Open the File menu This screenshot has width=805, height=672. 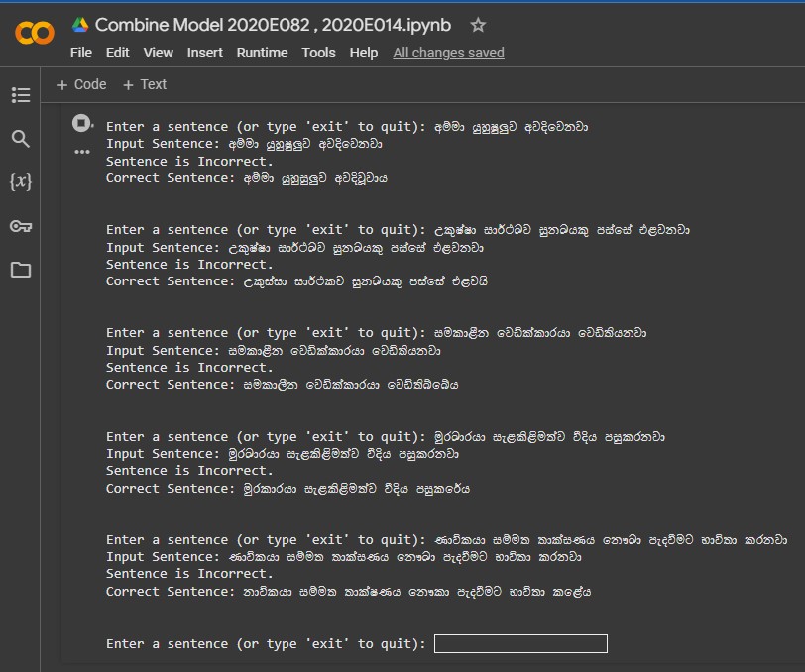point(81,53)
